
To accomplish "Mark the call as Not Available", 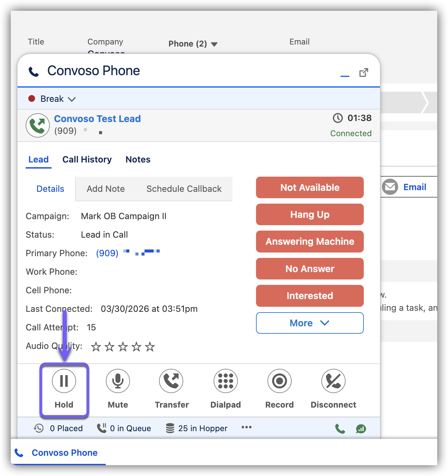I will tap(310, 187).
